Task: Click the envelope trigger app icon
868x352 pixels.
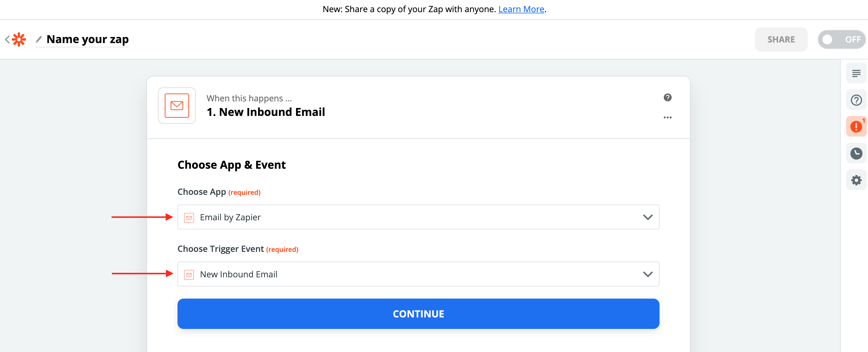Action: click(177, 106)
